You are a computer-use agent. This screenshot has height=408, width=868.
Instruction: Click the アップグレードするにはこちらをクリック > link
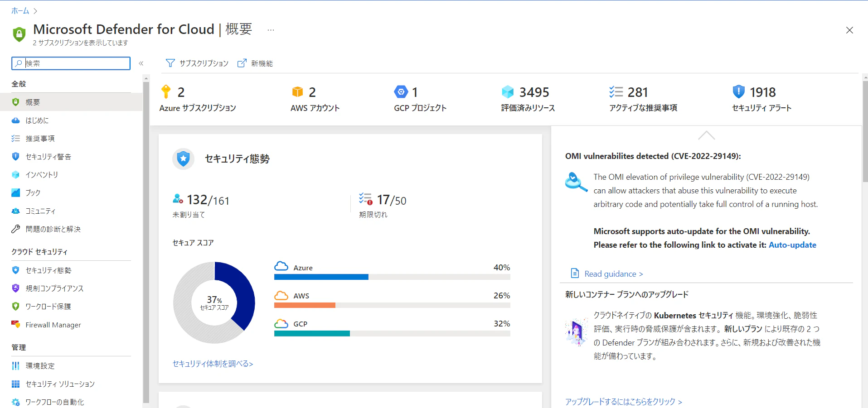tap(623, 401)
